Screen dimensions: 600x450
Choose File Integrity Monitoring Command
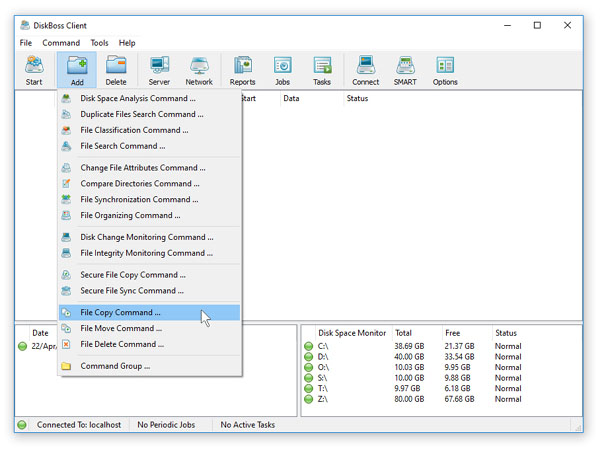150,253
